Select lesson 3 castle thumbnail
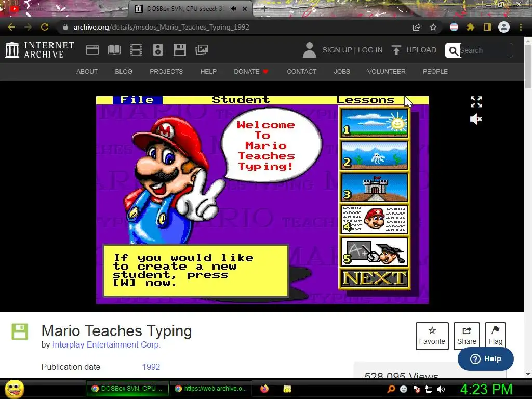This screenshot has width=532, height=399. [374, 187]
